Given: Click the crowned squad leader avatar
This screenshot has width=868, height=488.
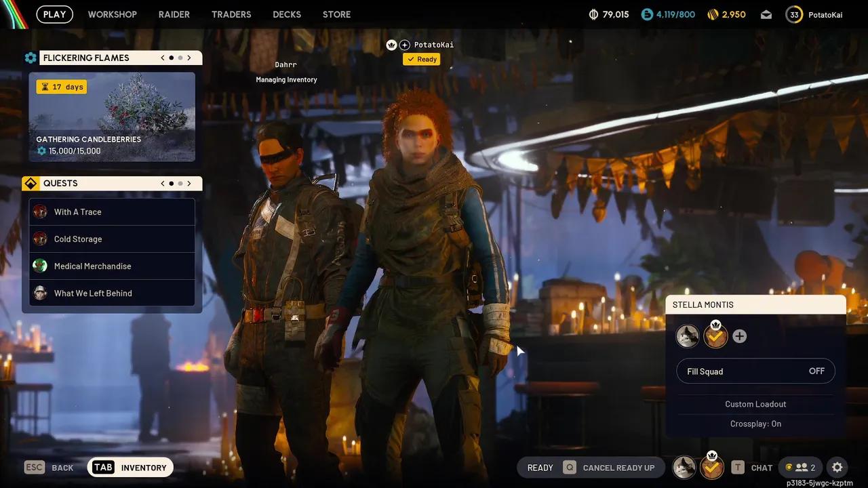Looking at the screenshot, I should (x=715, y=335).
